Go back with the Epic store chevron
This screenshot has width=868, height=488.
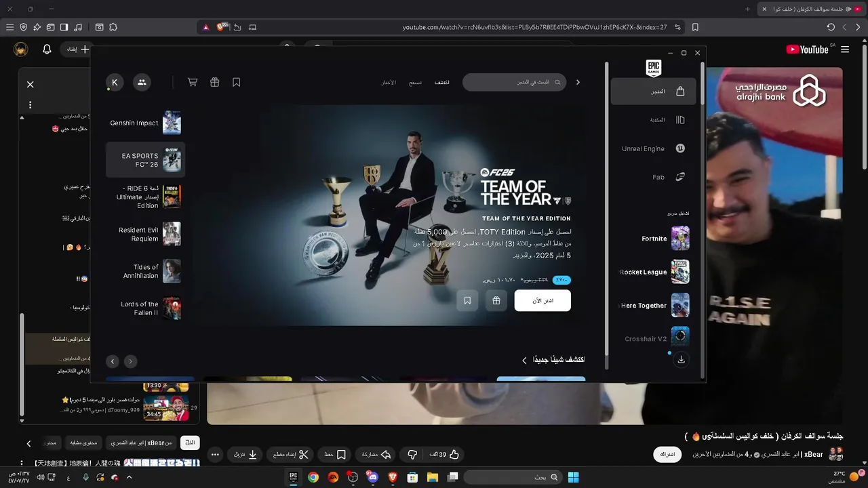[578, 82]
